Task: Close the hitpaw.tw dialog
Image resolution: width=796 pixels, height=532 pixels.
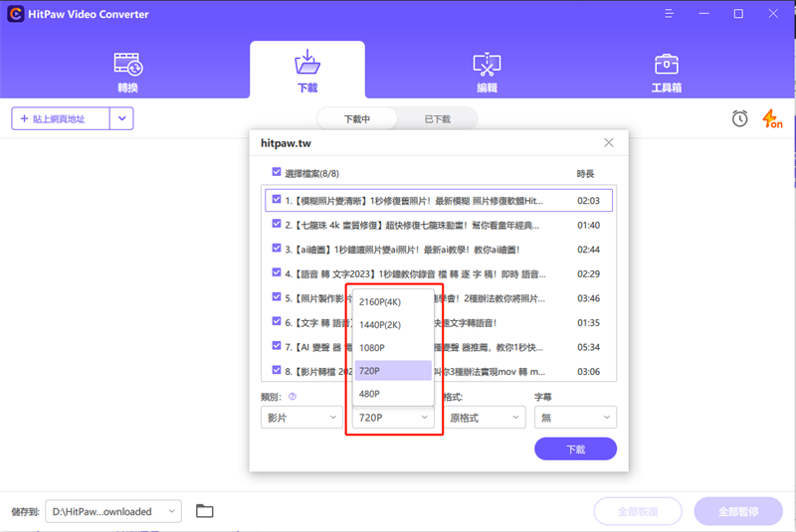Action: point(609,143)
